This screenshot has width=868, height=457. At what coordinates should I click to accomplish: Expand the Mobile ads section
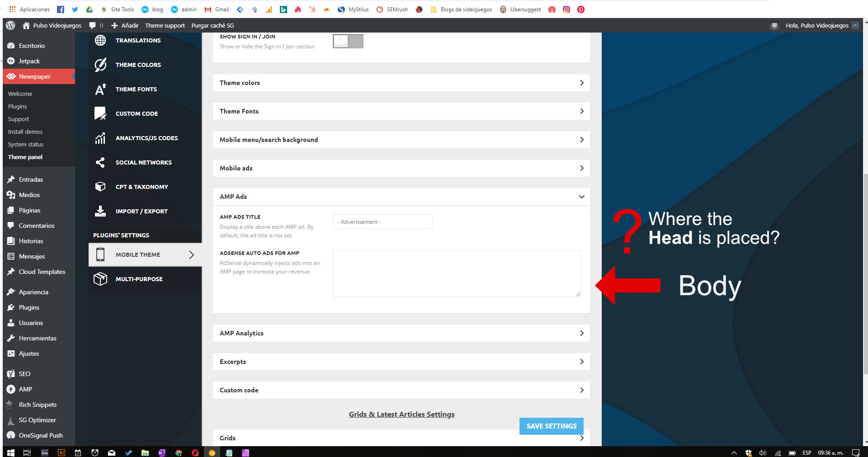point(401,168)
